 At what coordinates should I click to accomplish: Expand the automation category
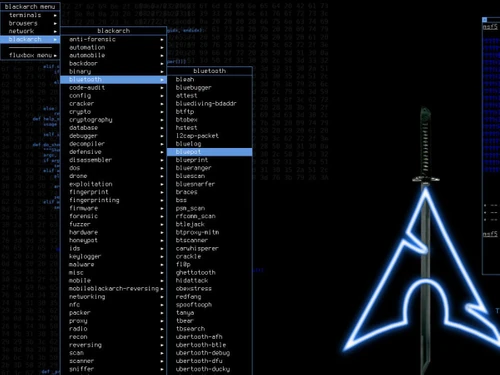[x=113, y=47]
